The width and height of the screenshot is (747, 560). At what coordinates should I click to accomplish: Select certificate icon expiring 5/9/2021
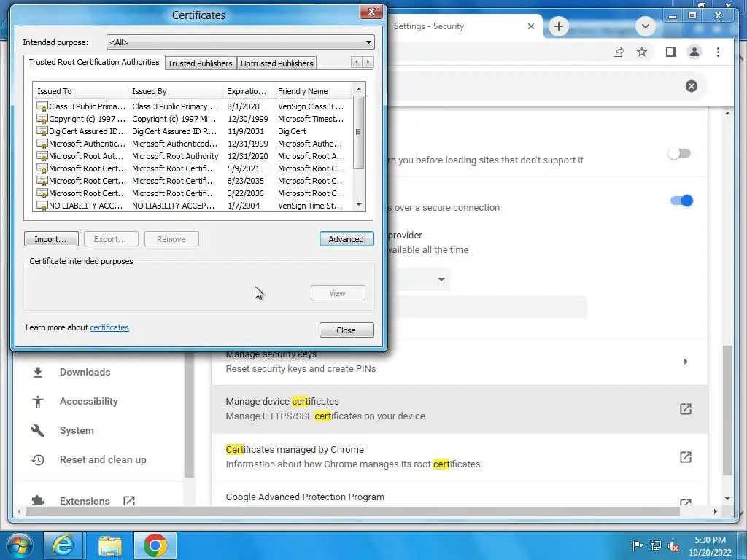tap(42, 168)
